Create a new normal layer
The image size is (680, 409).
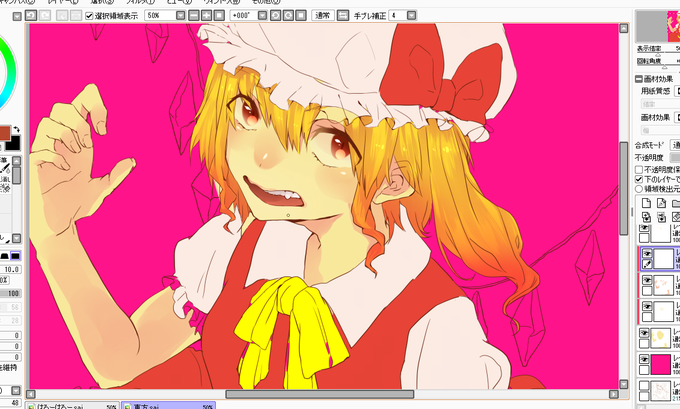(x=646, y=203)
